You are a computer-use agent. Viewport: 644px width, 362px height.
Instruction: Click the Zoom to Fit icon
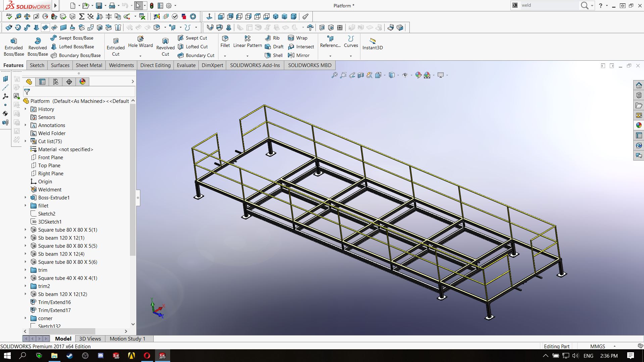[334, 75]
